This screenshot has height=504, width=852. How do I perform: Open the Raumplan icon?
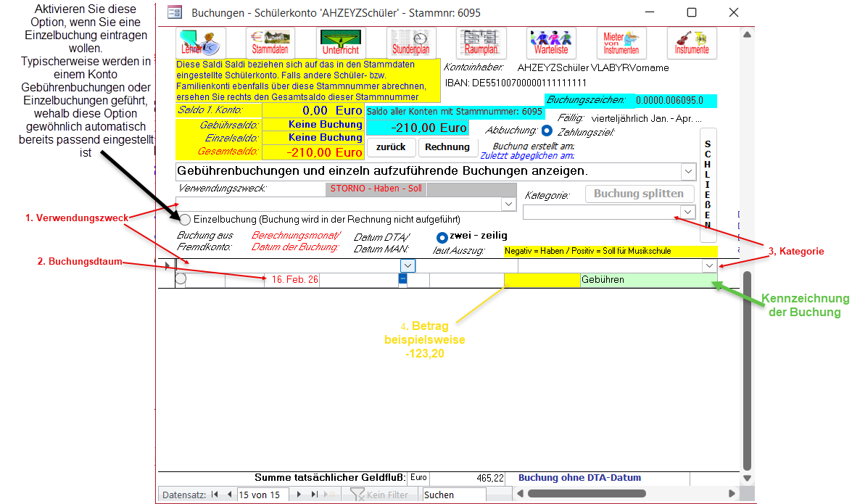481,43
